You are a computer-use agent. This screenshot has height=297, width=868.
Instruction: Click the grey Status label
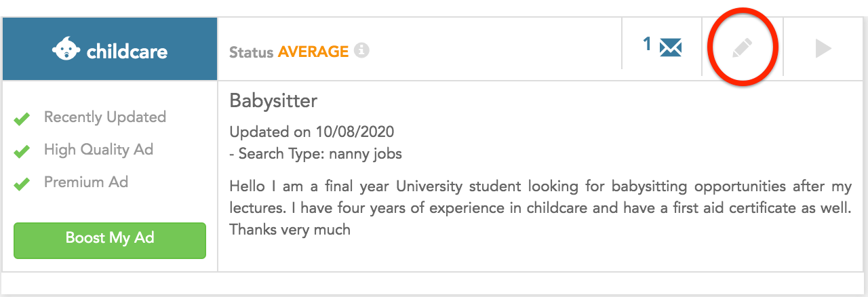(x=252, y=52)
